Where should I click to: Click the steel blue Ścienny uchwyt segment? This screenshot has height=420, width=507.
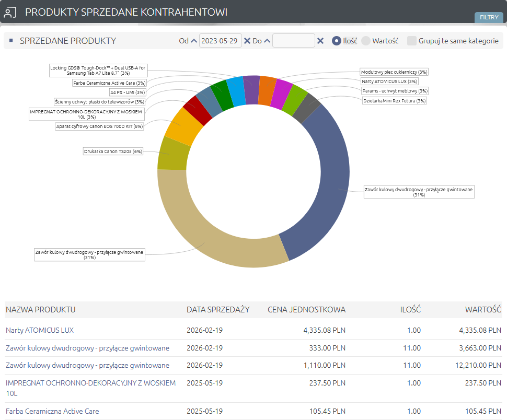tap(210, 103)
